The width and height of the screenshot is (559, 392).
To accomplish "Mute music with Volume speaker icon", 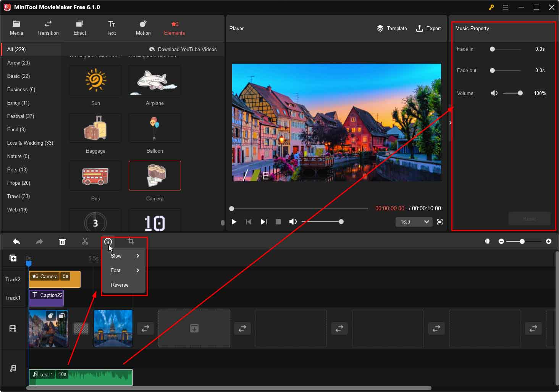I will [x=494, y=93].
